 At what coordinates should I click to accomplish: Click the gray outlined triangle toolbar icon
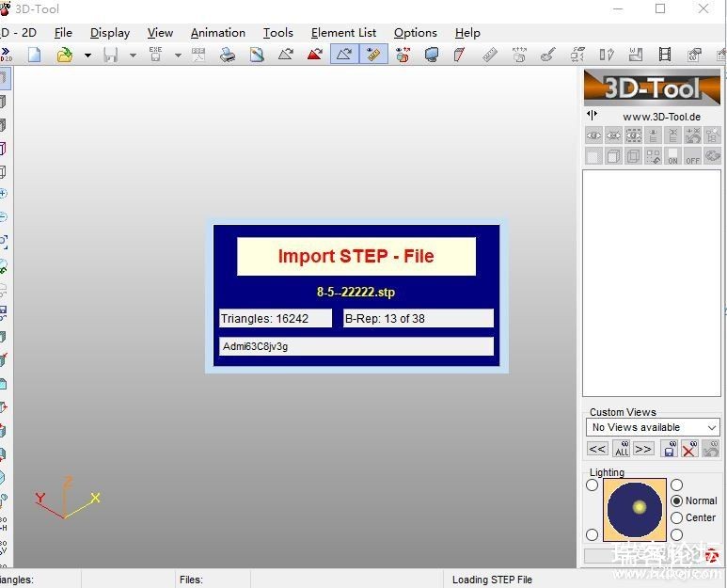pos(286,55)
